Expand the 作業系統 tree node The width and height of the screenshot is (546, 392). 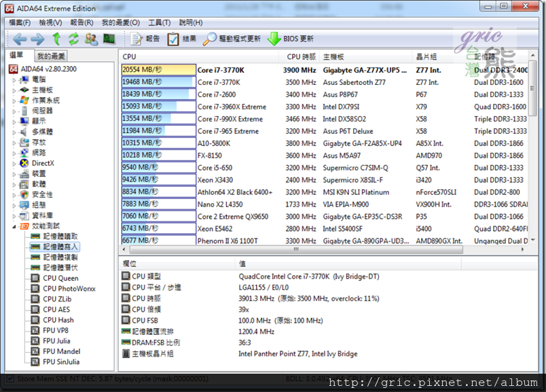click(x=14, y=101)
